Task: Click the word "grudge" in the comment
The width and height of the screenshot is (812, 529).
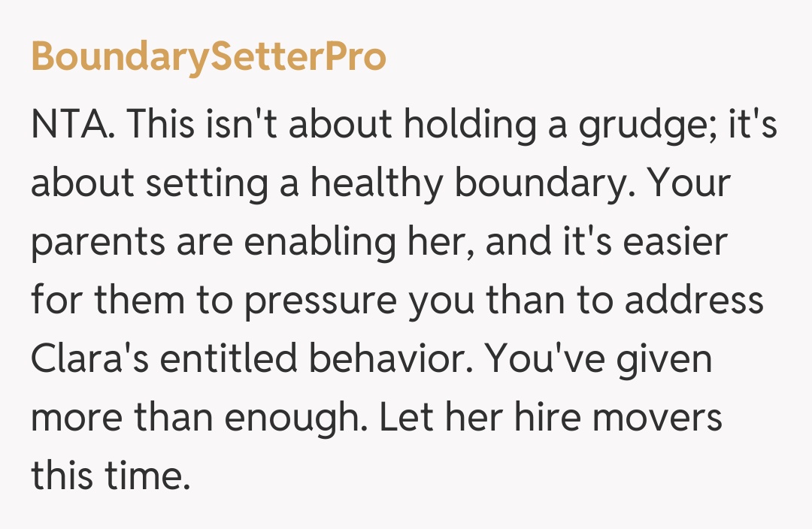Action: [639, 125]
